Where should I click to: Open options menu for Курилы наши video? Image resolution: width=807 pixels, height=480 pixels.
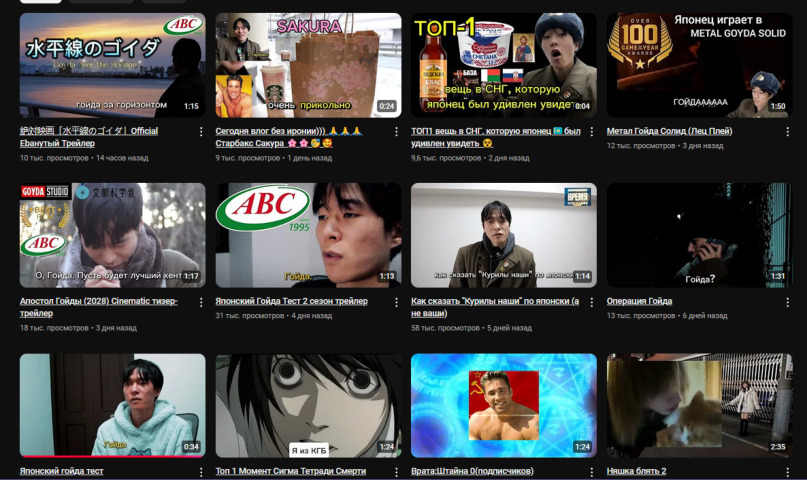(592, 302)
